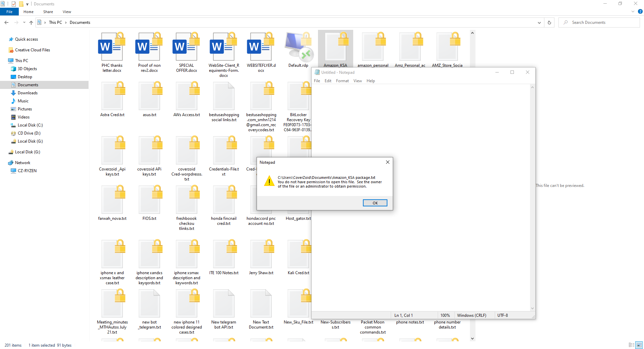Open Quick access in navigation pane
Viewport: 644px width, 349px height.
pos(26,39)
